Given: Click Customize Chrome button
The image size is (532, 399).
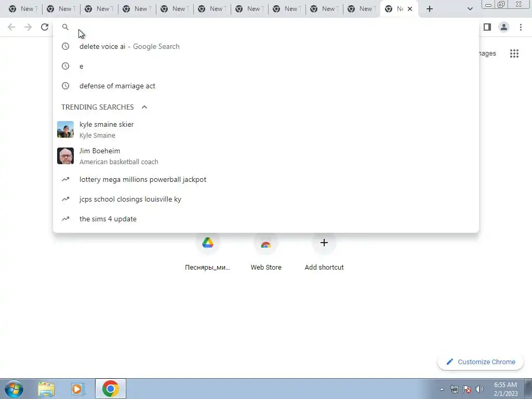Looking at the screenshot, I should tap(481, 362).
